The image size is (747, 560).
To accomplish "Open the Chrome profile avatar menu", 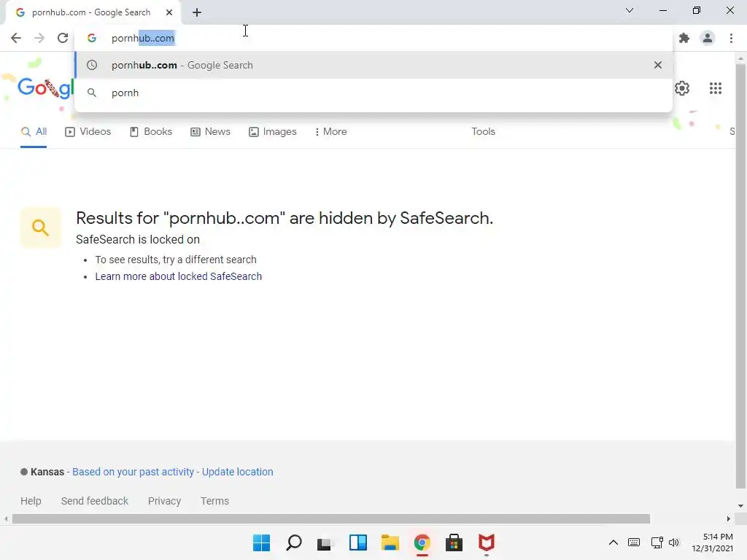I will coord(708,38).
